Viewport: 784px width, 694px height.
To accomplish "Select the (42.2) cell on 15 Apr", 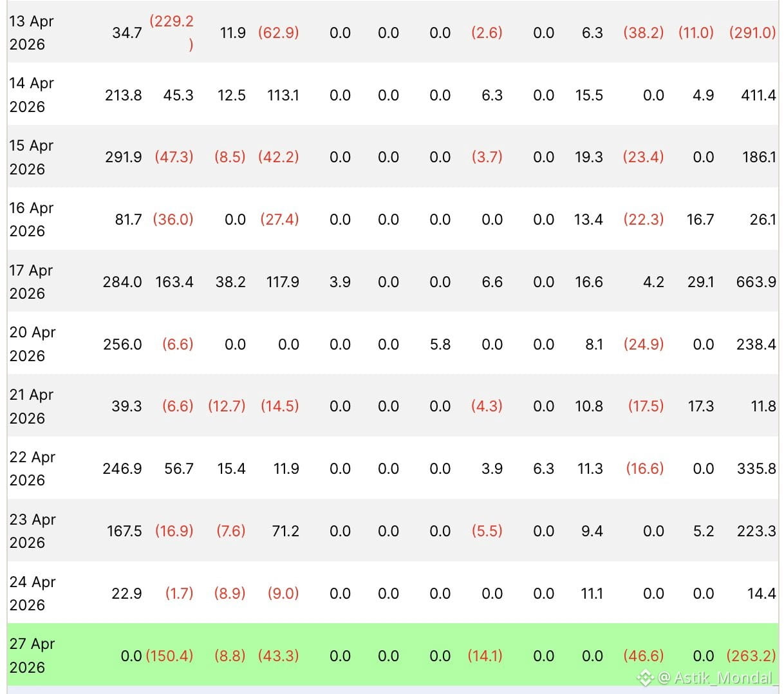I will coord(278,157).
